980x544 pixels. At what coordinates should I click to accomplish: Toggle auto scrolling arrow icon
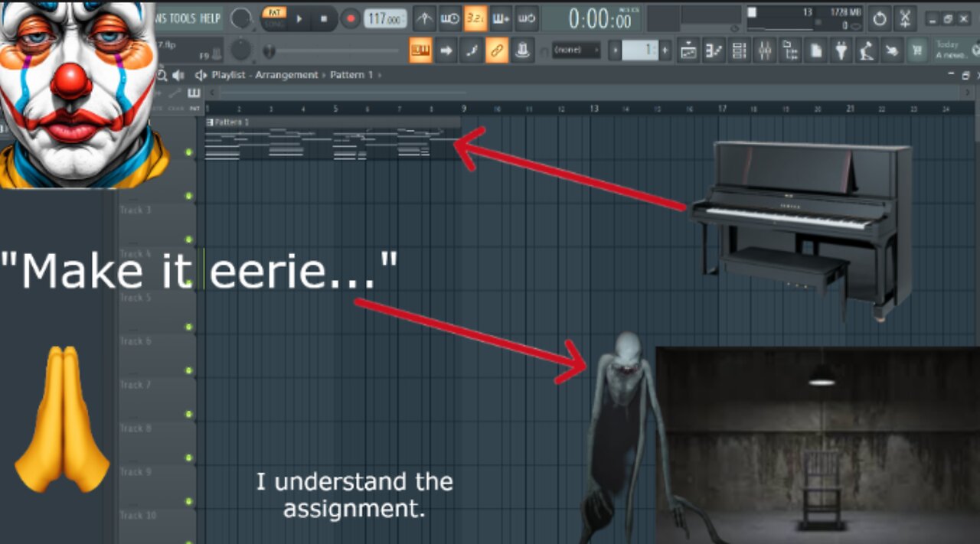[446, 50]
